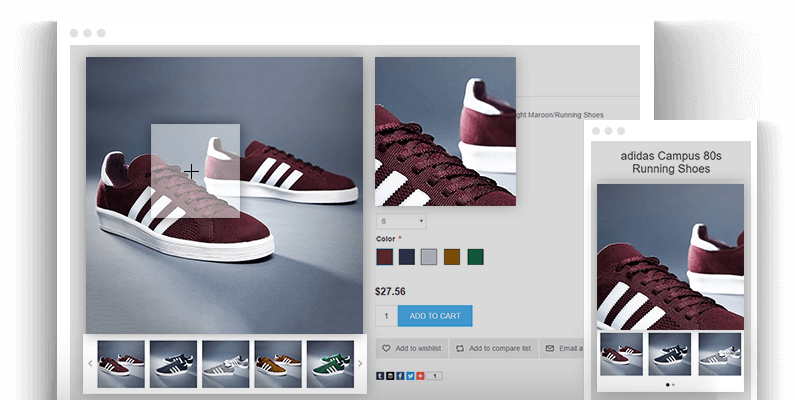This screenshot has width=795, height=400.
Task: Pick the green color swatch
Action: click(x=475, y=257)
